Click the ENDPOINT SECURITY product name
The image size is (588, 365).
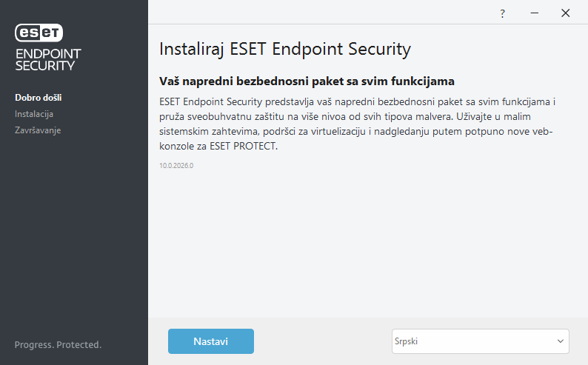(47, 59)
